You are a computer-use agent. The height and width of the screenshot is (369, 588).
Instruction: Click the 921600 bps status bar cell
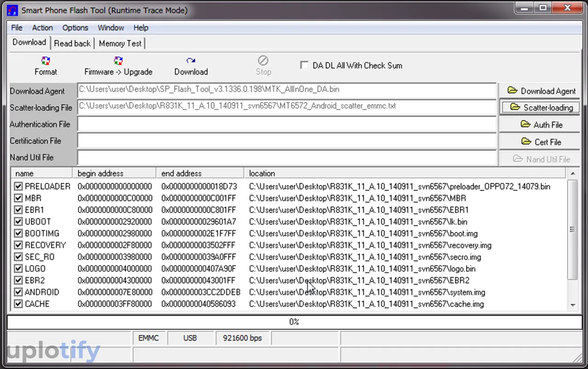tap(243, 338)
